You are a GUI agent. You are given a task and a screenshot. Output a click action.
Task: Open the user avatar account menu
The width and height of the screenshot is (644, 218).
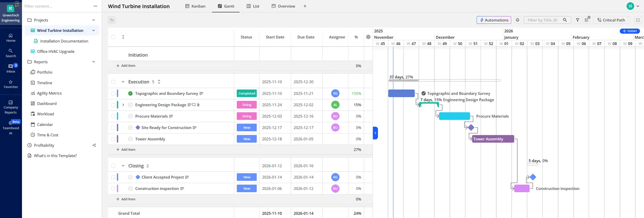tap(630, 6)
